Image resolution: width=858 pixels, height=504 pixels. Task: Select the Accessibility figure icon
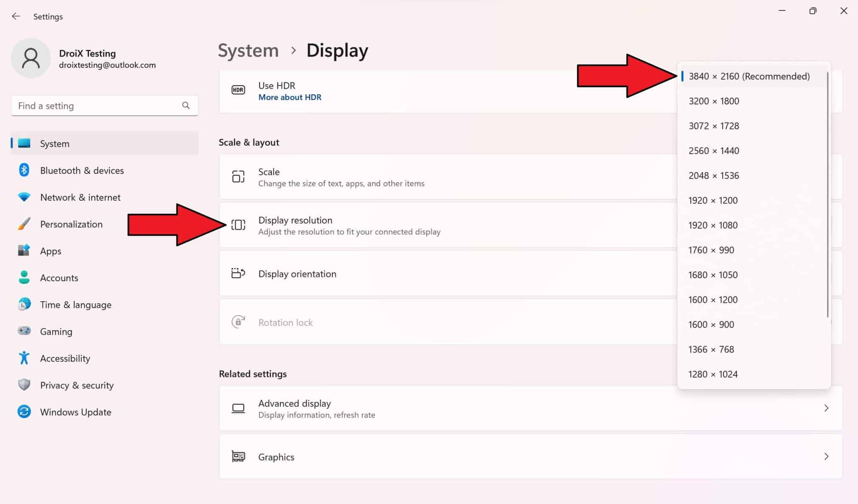24,358
